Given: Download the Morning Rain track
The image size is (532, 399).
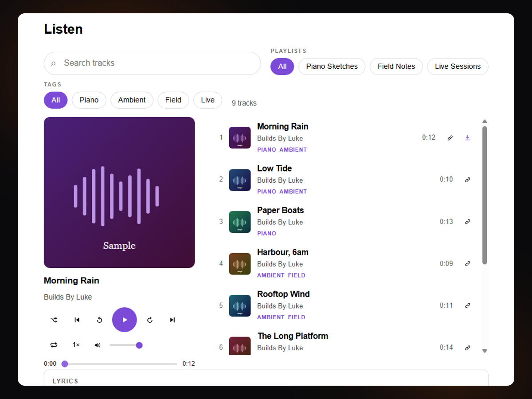Looking at the screenshot, I should pyautogui.click(x=467, y=137).
